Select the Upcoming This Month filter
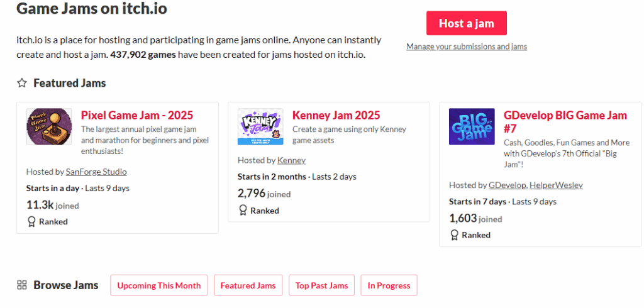644x308 pixels. tap(158, 285)
